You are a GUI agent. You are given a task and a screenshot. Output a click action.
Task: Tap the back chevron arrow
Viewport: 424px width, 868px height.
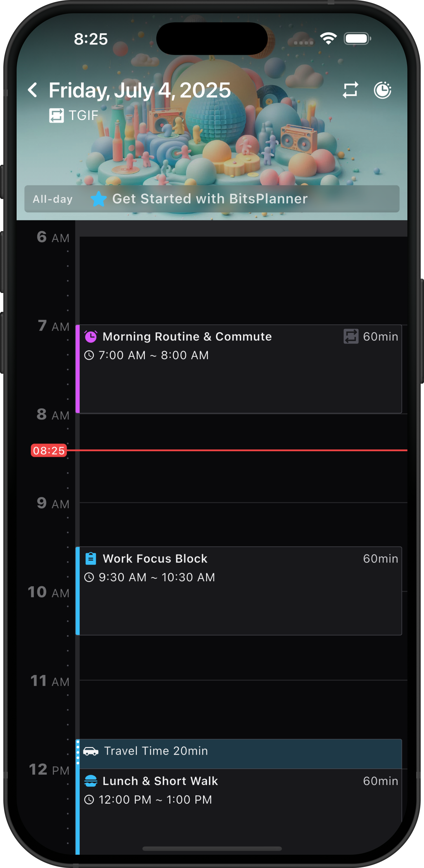pos(32,90)
